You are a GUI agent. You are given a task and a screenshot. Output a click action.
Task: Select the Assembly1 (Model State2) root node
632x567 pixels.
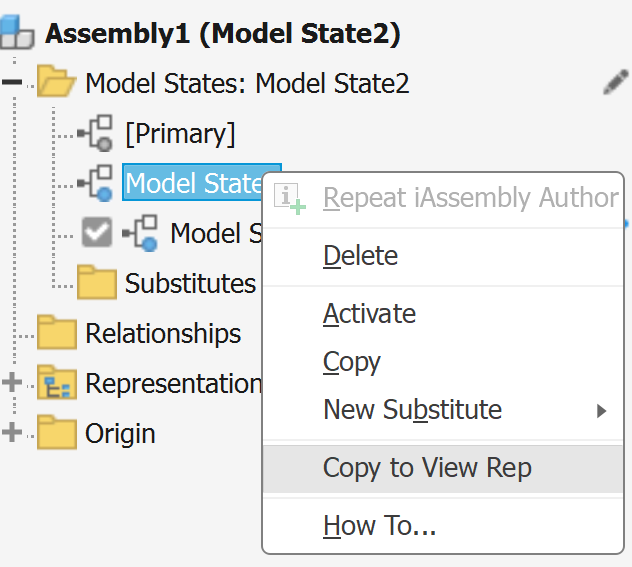222,33
